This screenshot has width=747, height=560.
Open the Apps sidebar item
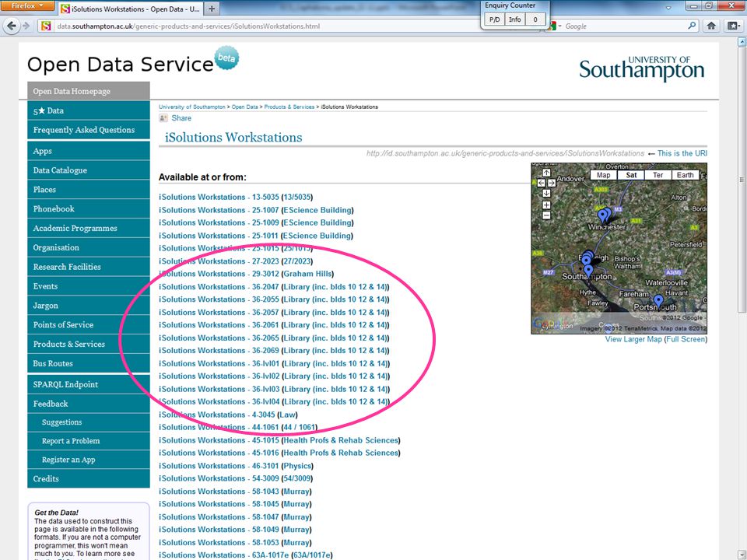(89, 151)
